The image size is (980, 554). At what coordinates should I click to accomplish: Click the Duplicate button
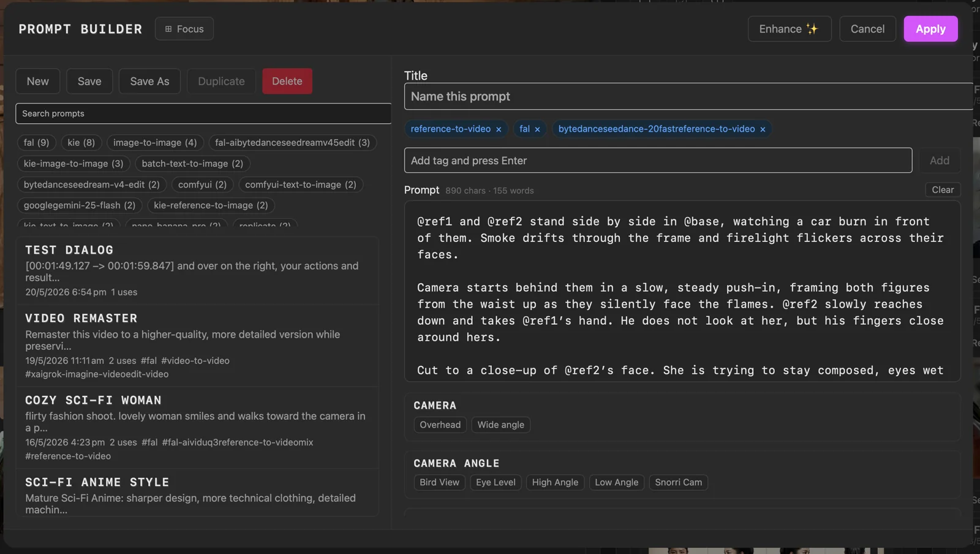[221, 81]
